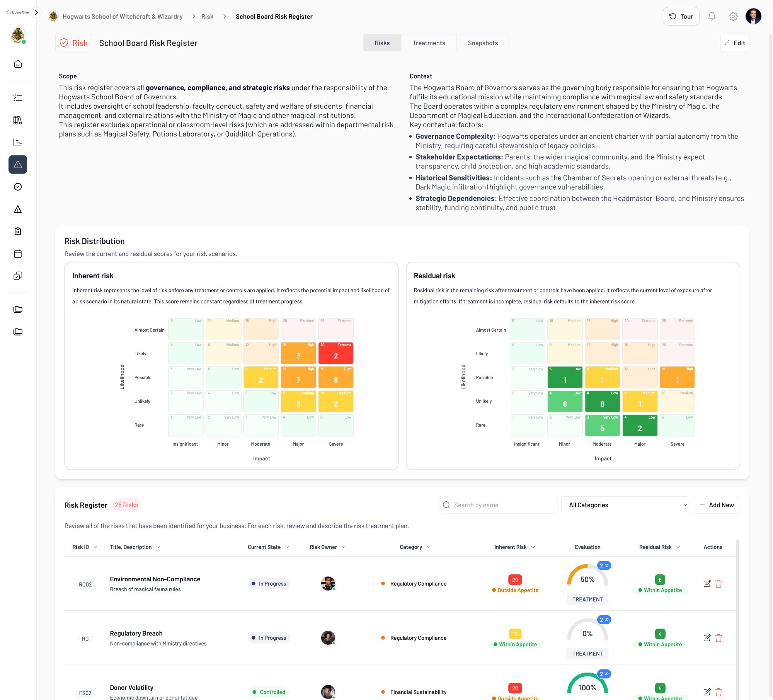Open the Environmental Non-Compliance risk title

pyautogui.click(x=155, y=579)
